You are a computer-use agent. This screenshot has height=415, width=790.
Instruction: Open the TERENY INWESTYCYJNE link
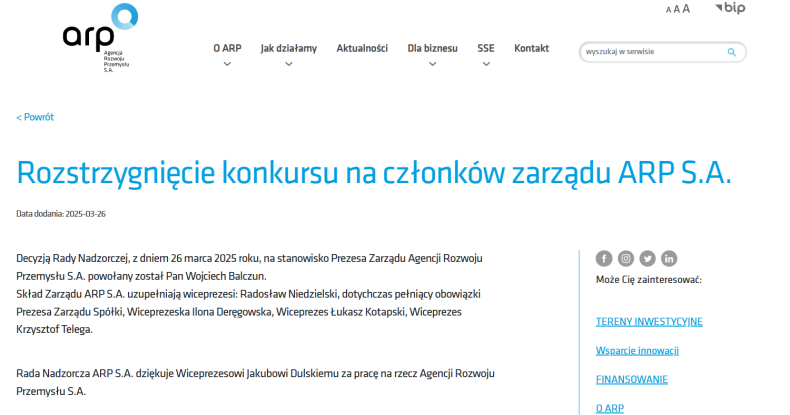click(648, 322)
